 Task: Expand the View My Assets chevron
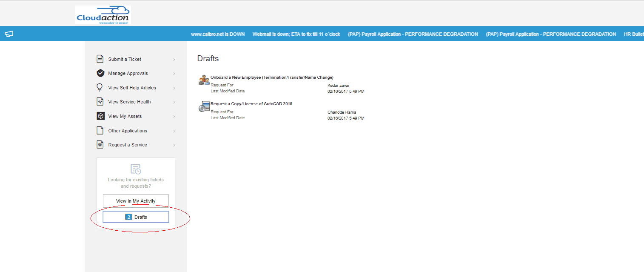[174, 117]
